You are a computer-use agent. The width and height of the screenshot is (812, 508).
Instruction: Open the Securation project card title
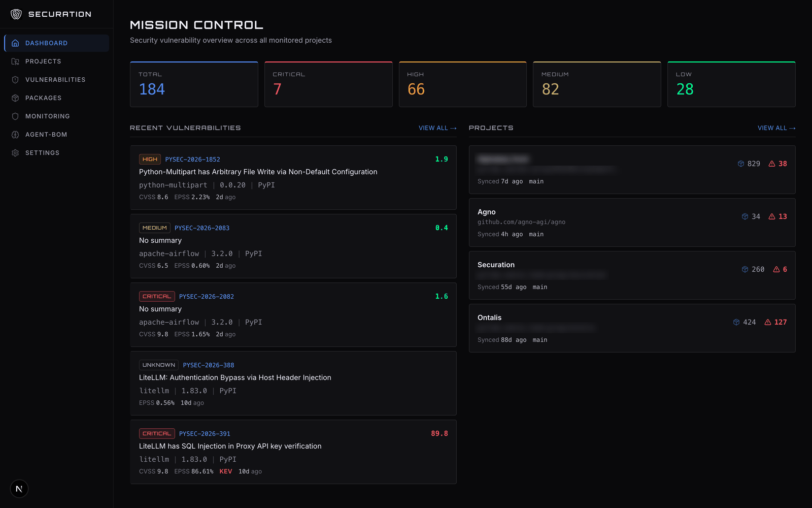[496, 265]
